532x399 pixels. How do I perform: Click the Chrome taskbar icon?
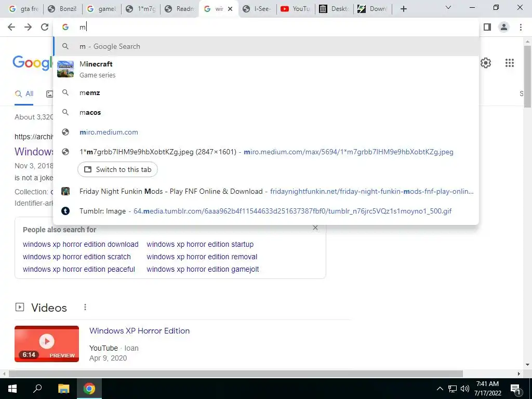(89, 389)
